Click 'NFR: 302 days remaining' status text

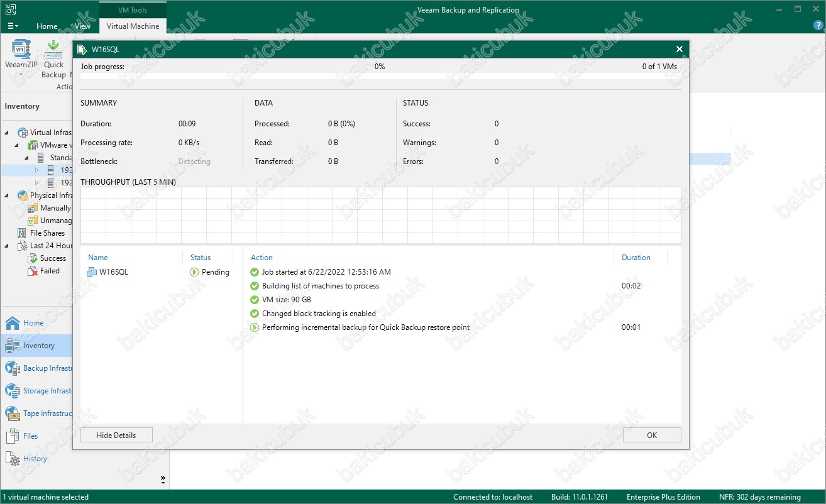tap(760, 497)
